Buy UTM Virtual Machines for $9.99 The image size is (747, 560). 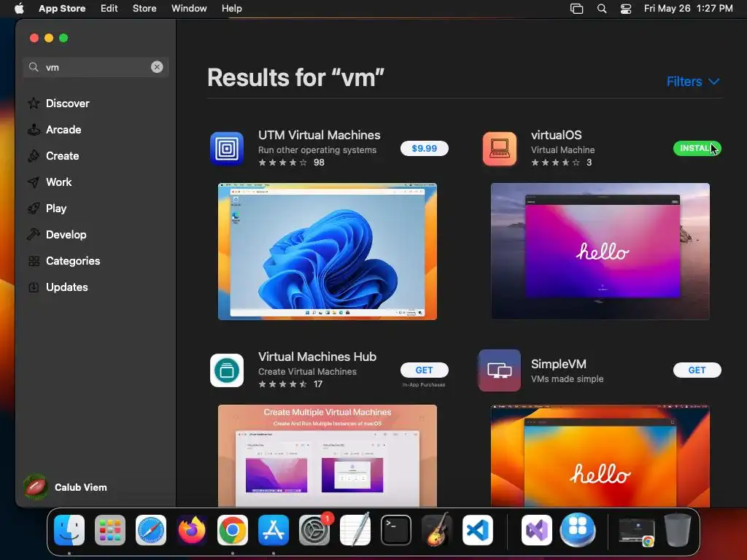(424, 149)
